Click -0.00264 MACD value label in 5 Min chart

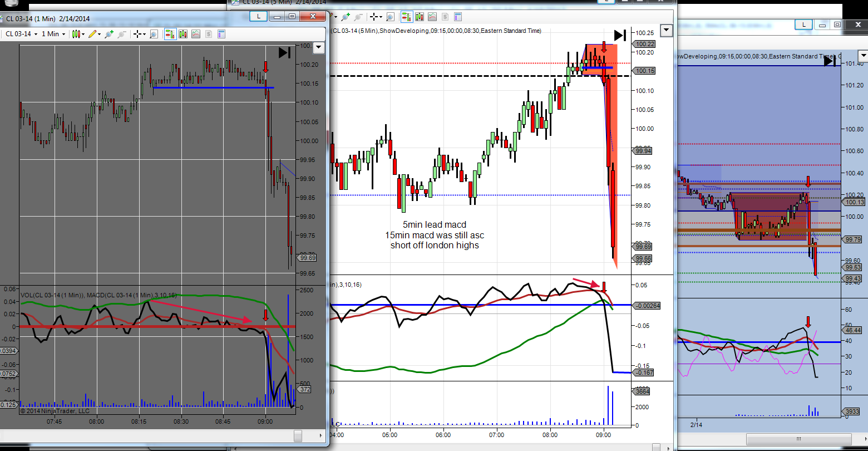pyautogui.click(x=647, y=305)
